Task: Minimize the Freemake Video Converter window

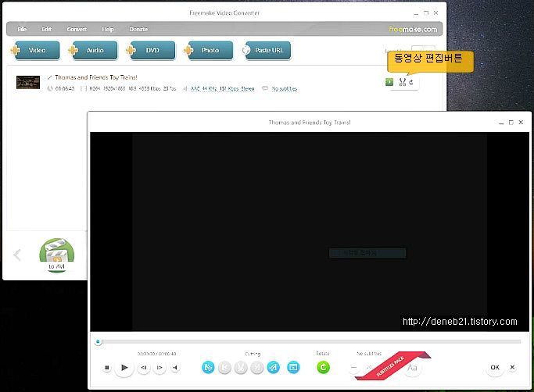Action: [416, 13]
